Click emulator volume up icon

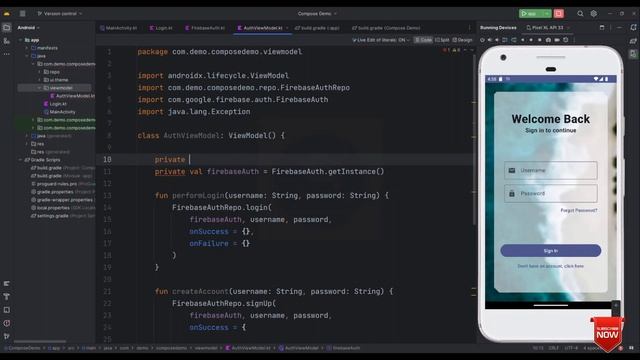click(489, 40)
